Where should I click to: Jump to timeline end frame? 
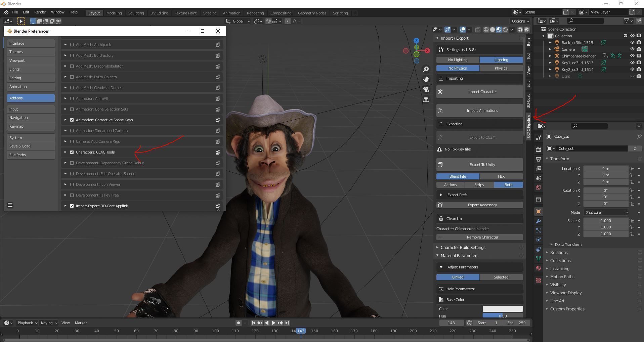pyautogui.click(x=287, y=323)
